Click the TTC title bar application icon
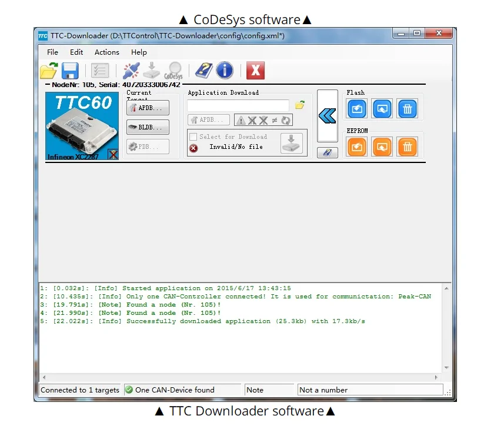504x429 pixels. point(43,36)
